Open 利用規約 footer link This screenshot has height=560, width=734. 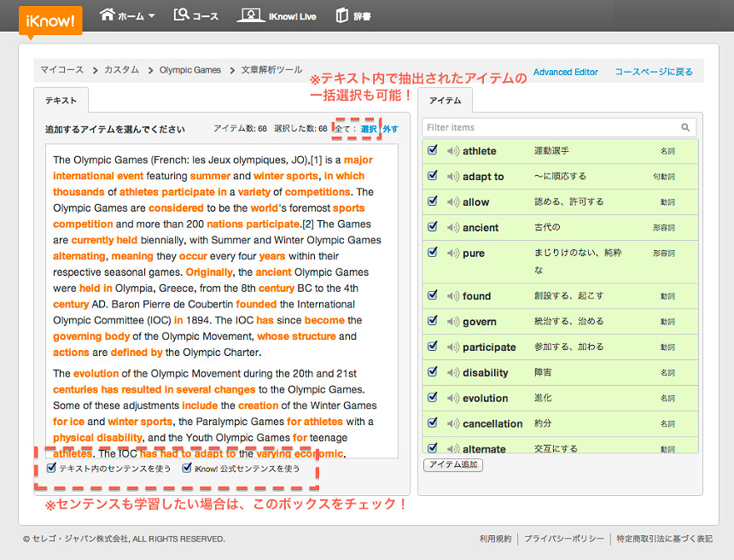pos(495,539)
